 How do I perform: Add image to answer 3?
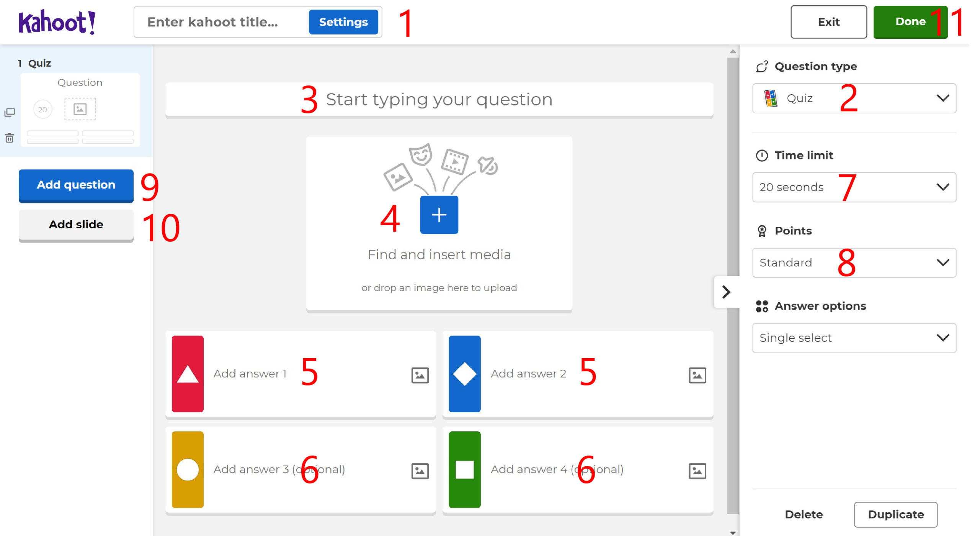click(x=420, y=471)
